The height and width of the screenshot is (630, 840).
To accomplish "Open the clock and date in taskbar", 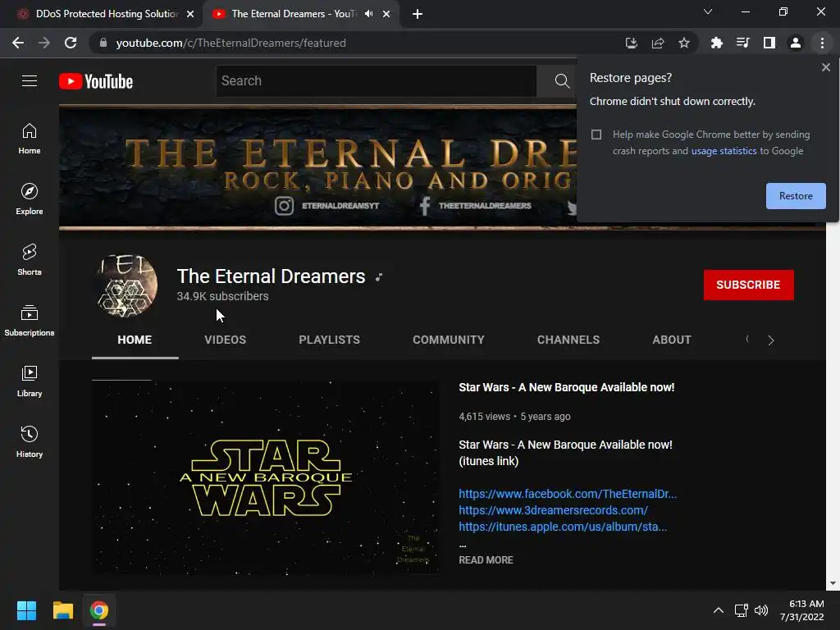I will pyautogui.click(x=802, y=610).
